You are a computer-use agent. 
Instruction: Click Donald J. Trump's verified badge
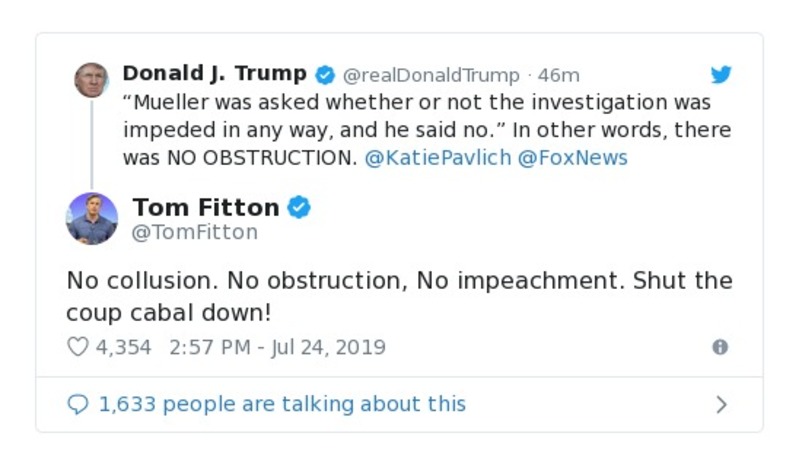(325, 75)
